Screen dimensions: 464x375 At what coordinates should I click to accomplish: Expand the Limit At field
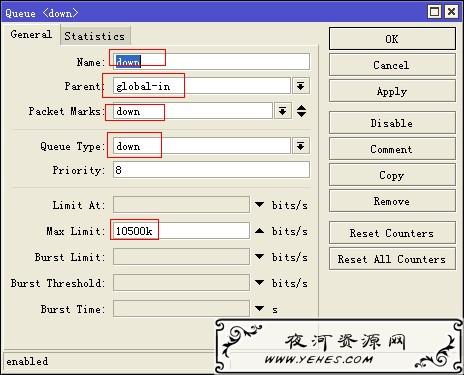[x=259, y=204]
